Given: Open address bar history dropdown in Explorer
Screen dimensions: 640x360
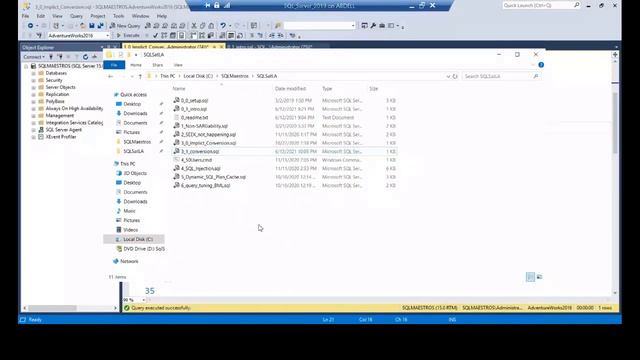Looking at the screenshot, I should pyautogui.click(x=448, y=76).
